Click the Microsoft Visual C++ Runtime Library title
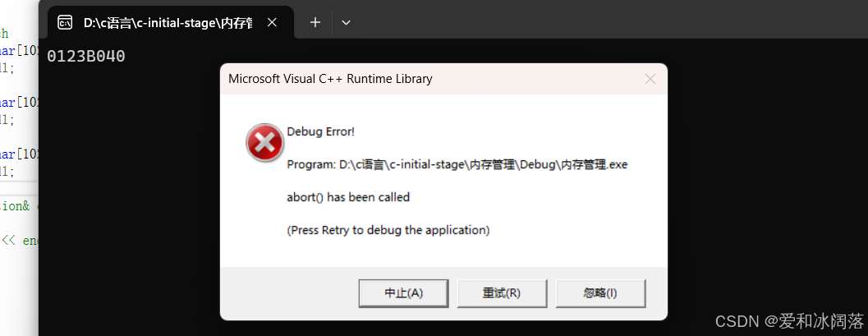 [330, 79]
